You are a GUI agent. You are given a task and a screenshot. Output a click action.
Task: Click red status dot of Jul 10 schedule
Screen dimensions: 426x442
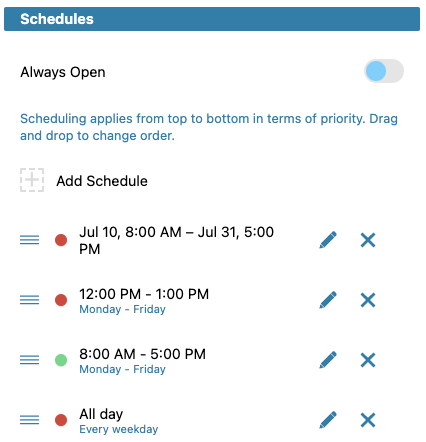click(x=61, y=240)
